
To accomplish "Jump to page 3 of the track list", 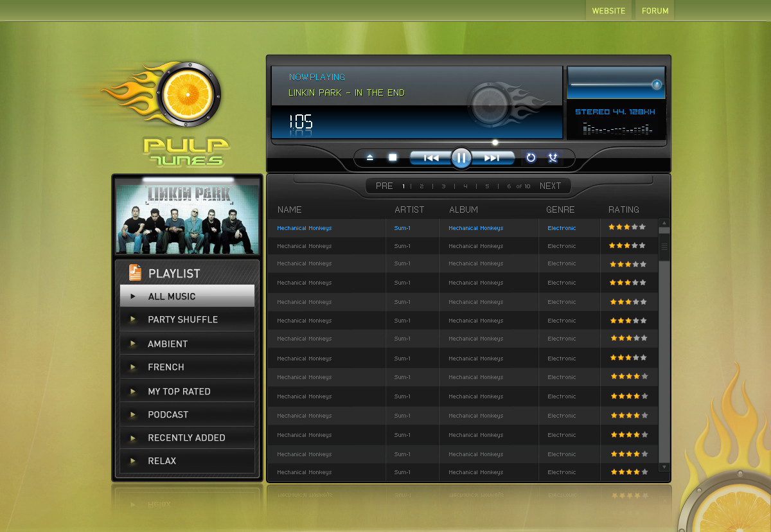I will pos(443,186).
